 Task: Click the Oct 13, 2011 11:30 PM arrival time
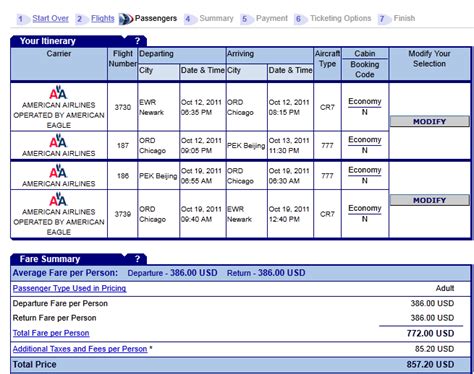[289, 145]
